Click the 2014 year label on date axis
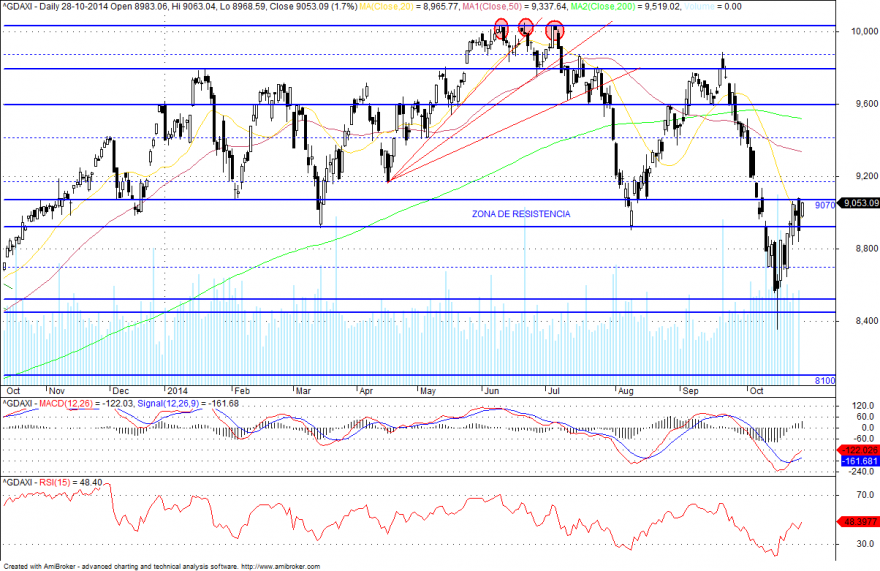This screenshot has width=880, height=571. click(x=177, y=391)
